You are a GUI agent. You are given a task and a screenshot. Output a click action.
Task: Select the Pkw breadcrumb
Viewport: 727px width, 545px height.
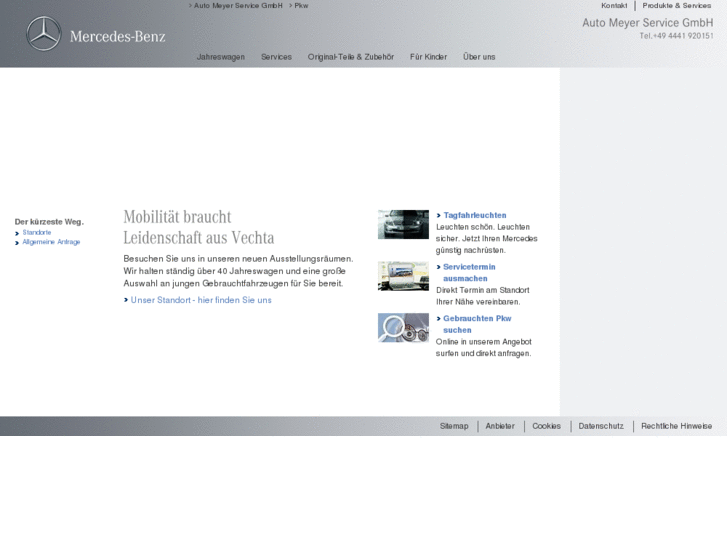point(301,6)
